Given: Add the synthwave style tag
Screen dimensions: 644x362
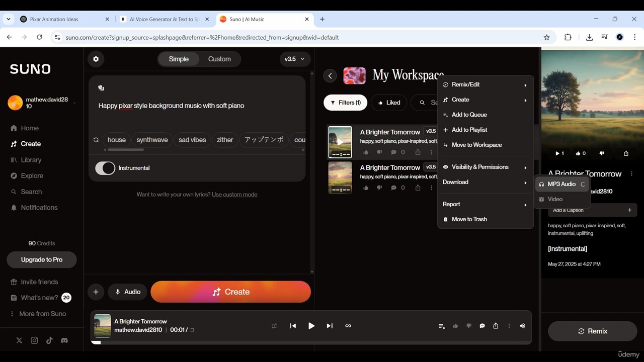Looking at the screenshot, I should (x=152, y=140).
